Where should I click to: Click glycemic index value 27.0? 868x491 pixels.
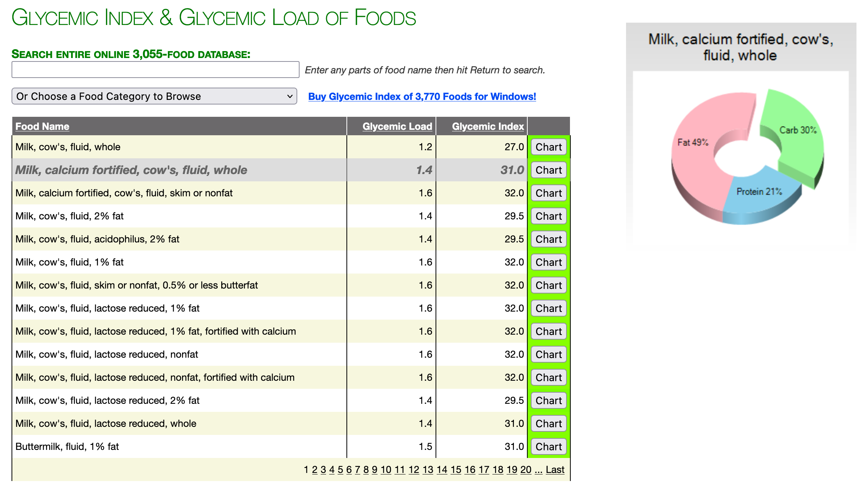tap(514, 147)
